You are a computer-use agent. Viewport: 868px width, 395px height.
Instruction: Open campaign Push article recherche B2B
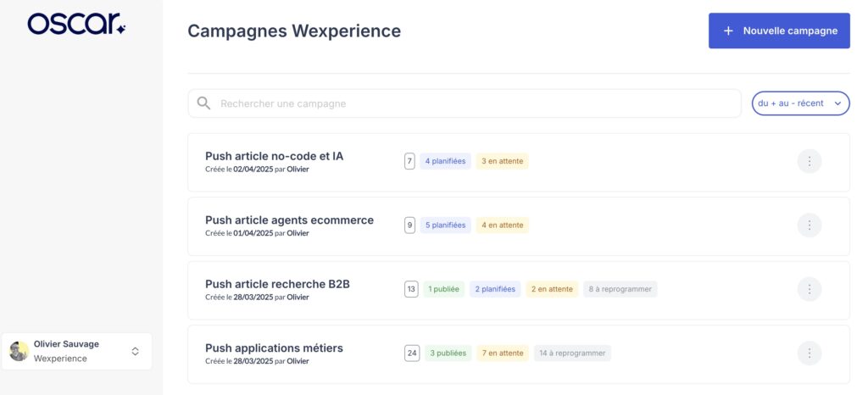click(x=277, y=284)
